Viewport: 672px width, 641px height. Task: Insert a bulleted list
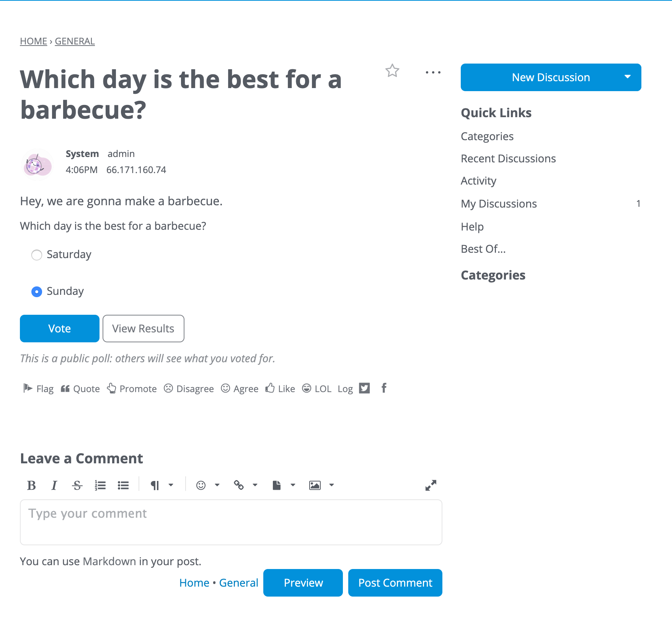[123, 485]
